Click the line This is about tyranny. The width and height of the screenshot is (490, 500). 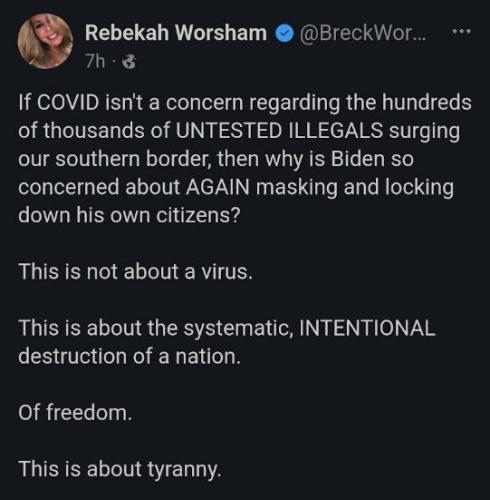(x=120, y=469)
